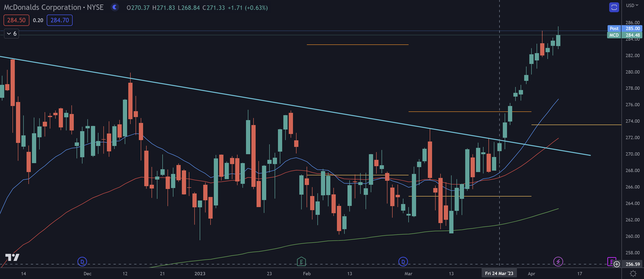This screenshot has height=279, width=644.
Task: Open the purple upcoming earnings E marker
Action: [x=611, y=262]
